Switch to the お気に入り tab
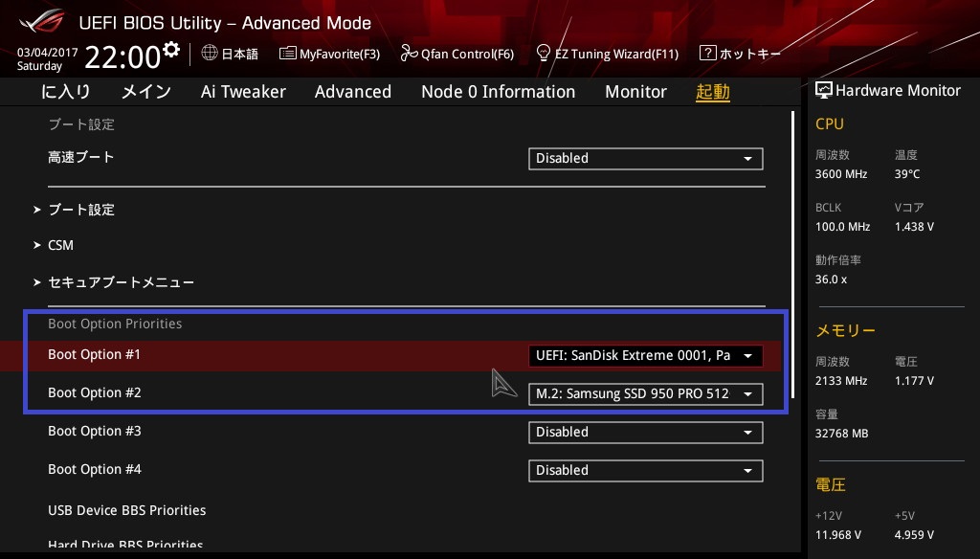This screenshot has height=559, width=980. click(66, 92)
